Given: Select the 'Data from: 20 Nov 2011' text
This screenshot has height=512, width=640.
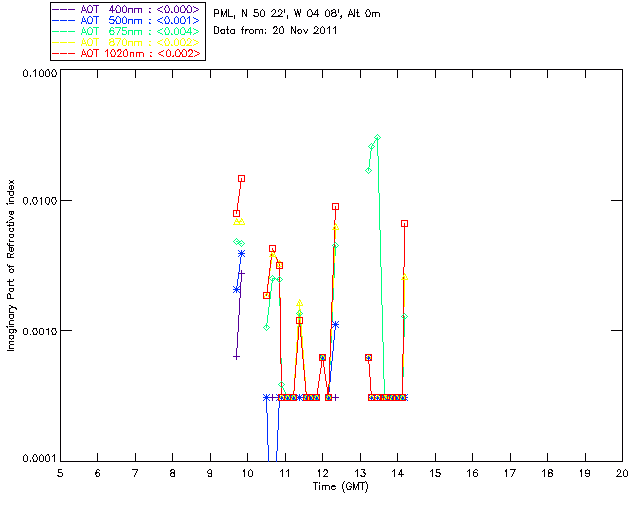Looking at the screenshot, I should (275, 30).
